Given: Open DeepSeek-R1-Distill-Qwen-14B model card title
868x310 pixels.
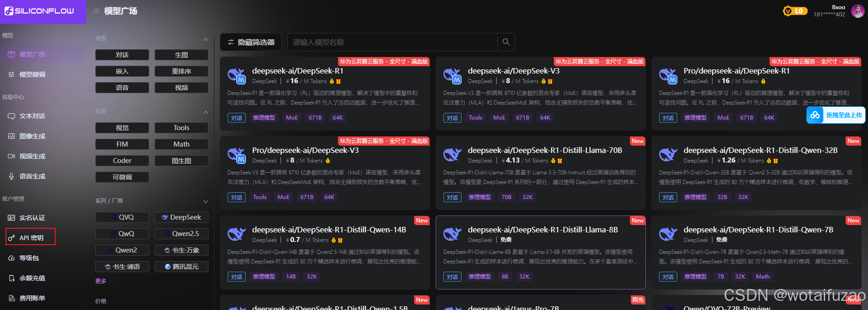Looking at the screenshot, I should (x=329, y=230).
